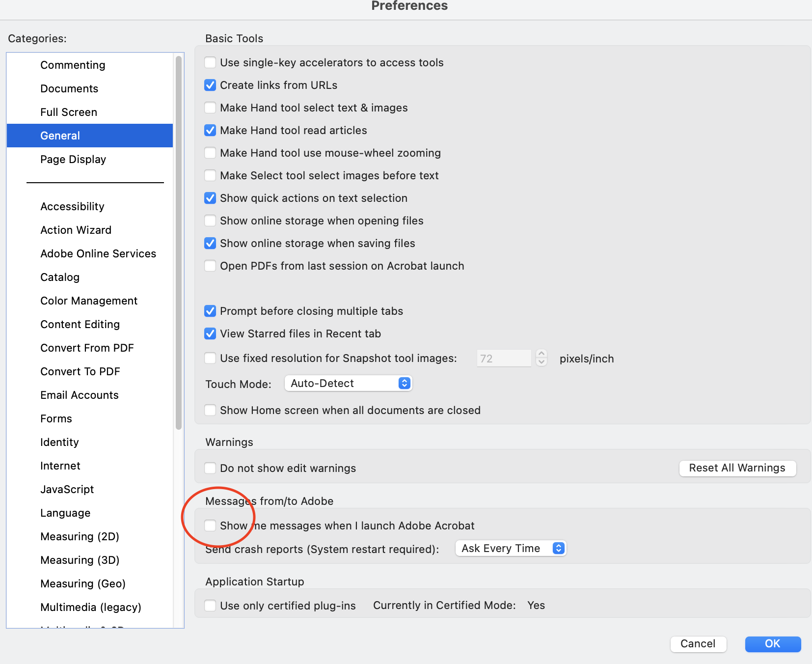Open the Touch Mode dropdown
The width and height of the screenshot is (812, 664).
[x=348, y=383]
